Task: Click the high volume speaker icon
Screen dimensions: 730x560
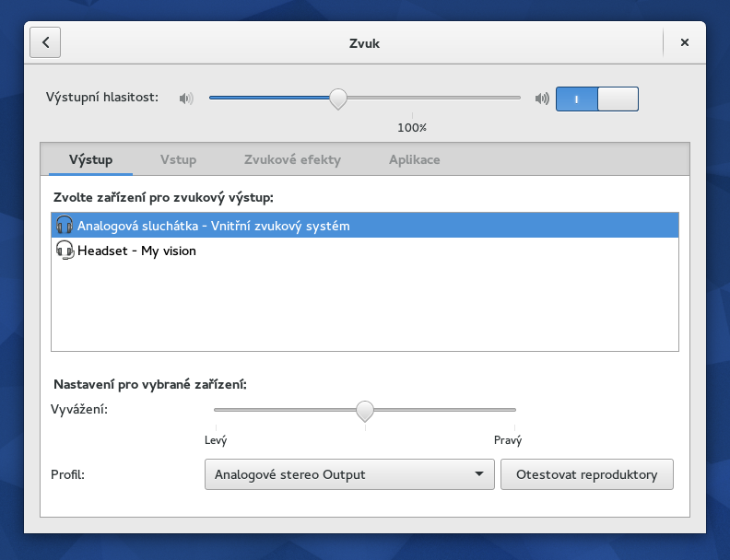Action: pyautogui.click(x=542, y=99)
